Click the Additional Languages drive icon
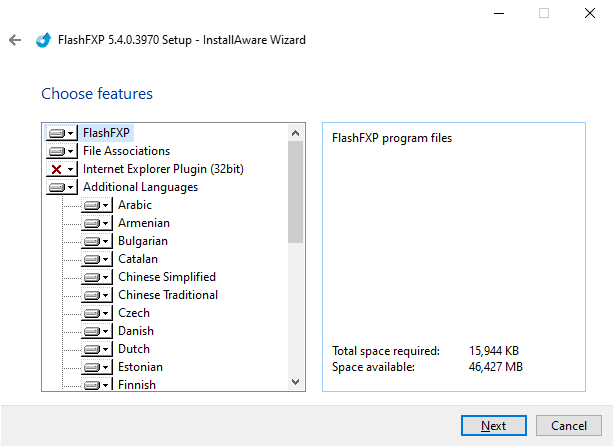The width and height of the screenshot is (614, 447). [57, 187]
